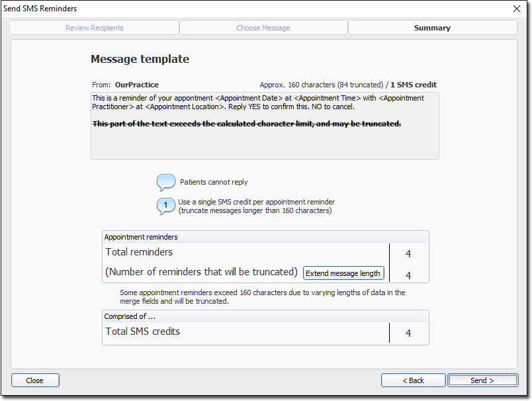Open the Choose Message tab
The image size is (532, 401).
tap(263, 28)
